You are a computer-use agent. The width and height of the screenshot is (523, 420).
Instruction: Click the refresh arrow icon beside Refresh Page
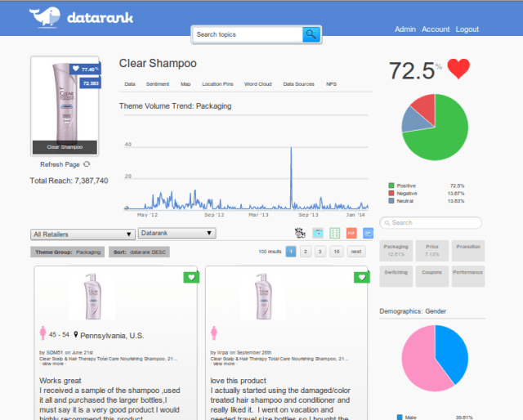[87, 164]
